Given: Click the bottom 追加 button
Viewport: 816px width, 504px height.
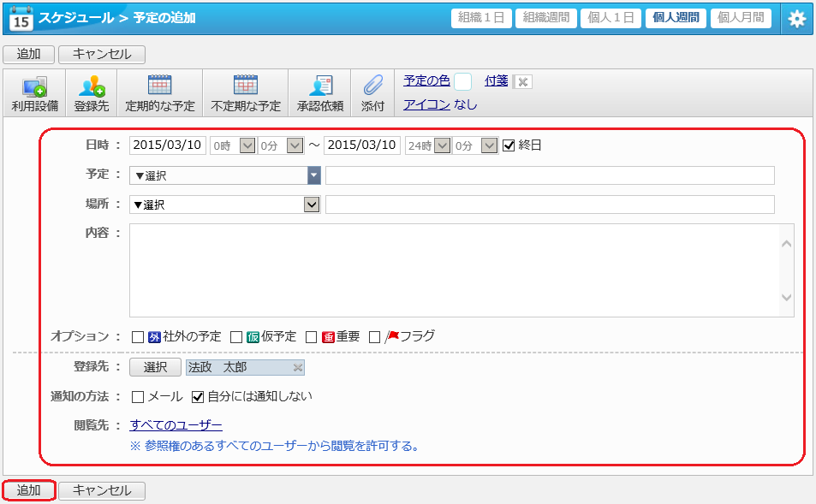Looking at the screenshot, I should coord(28,490).
